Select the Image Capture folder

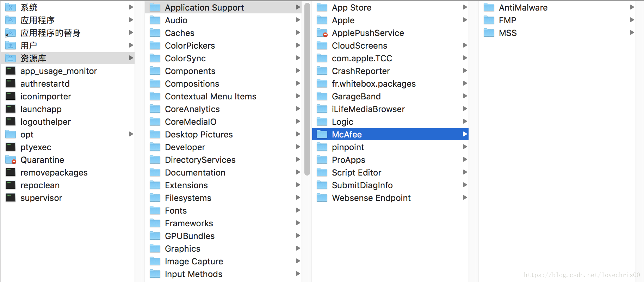pyautogui.click(x=223, y=261)
